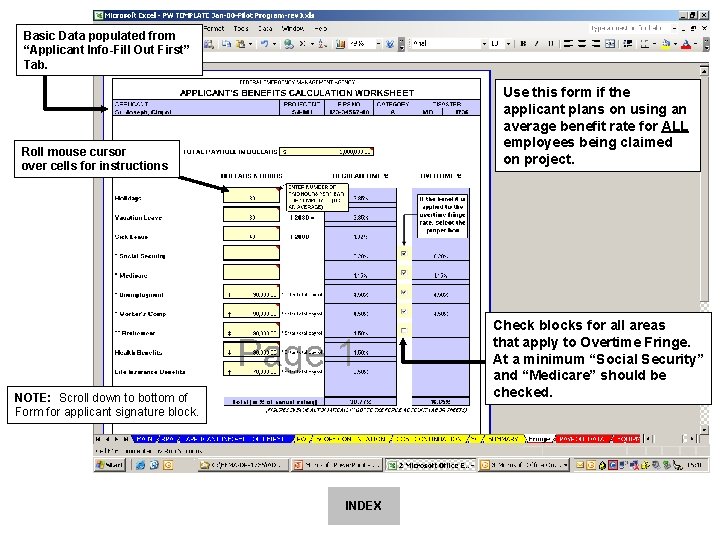Click the Insert Hyperlink globe icon
The image size is (720, 540).
[288, 44]
